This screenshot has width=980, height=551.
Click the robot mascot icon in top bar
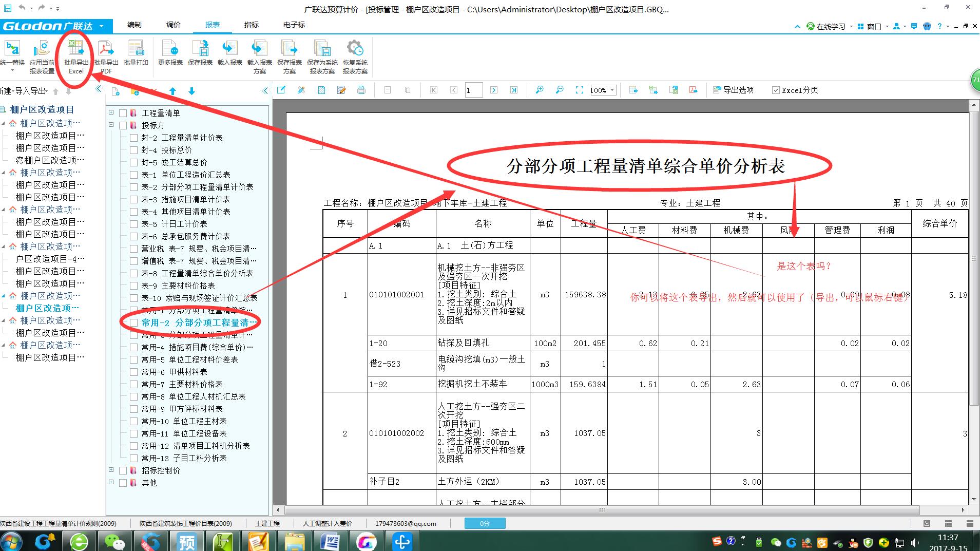927,26
